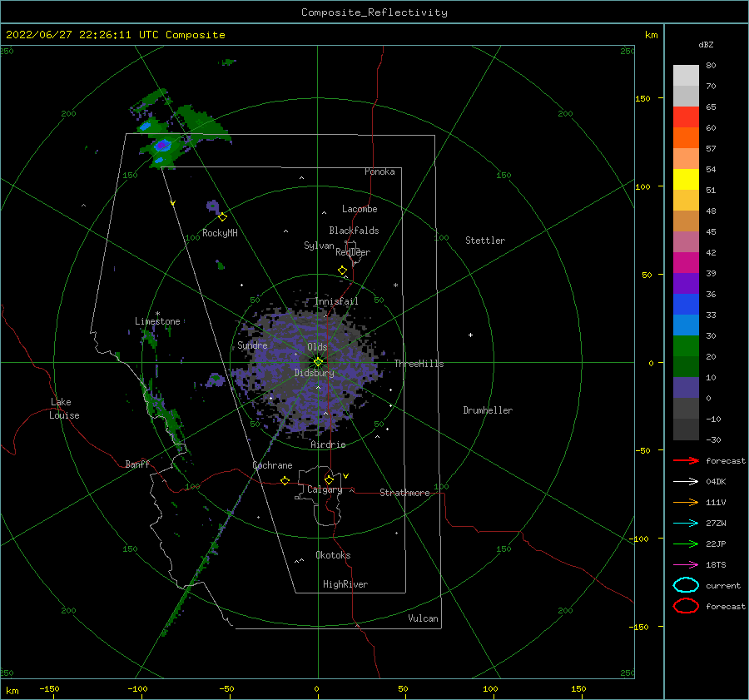Click the Strathmore town label

click(x=404, y=493)
